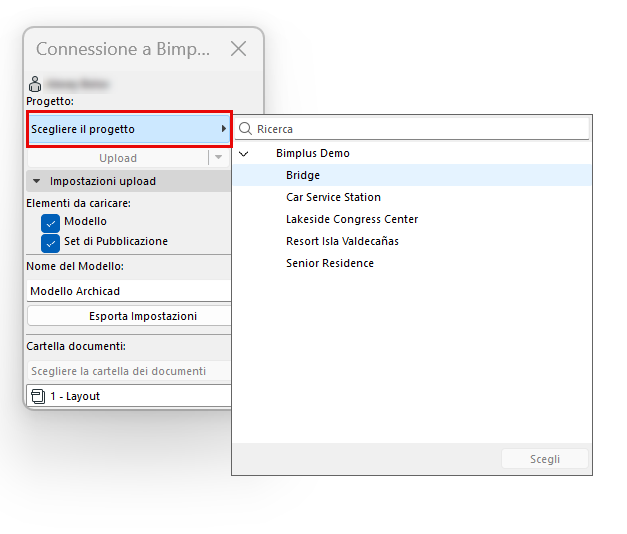Click the Upload button
The image size is (627, 534).
tap(118, 158)
